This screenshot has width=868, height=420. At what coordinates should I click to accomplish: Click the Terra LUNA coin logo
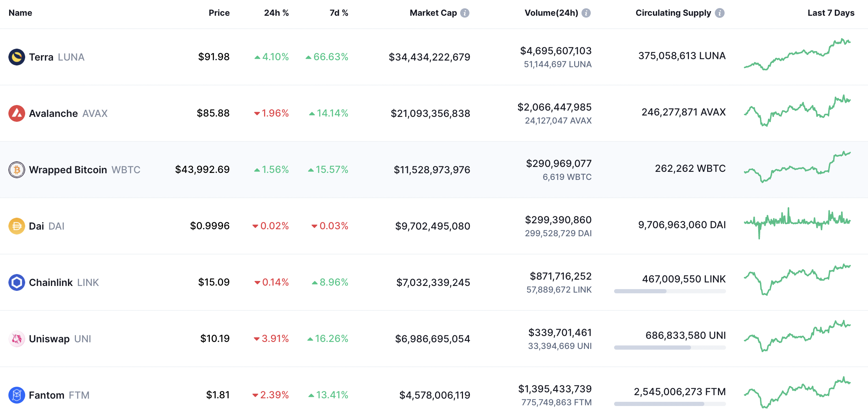coord(17,57)
